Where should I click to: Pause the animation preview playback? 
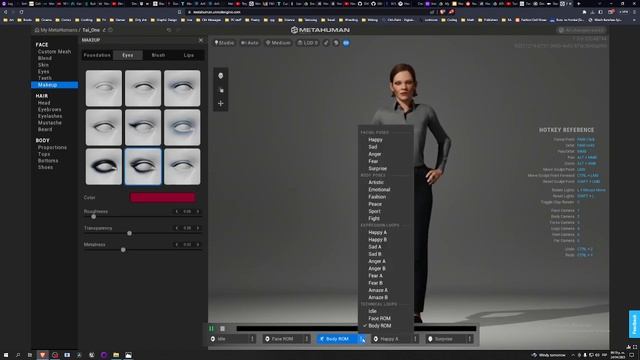tap(211, 329)
